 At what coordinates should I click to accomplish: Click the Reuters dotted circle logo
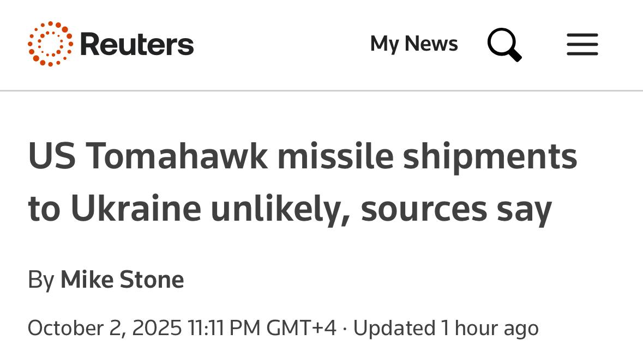click(x=50, y=44)
